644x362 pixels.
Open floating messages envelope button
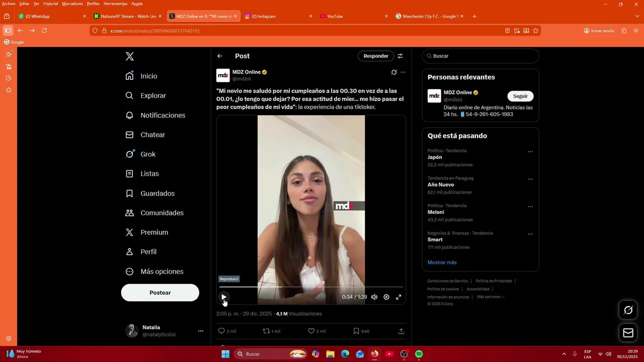(628, 333)
